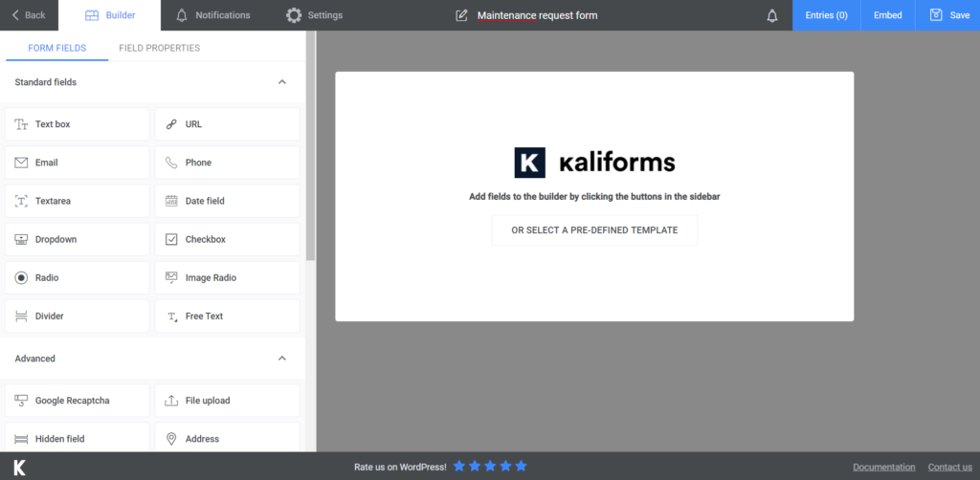The width and height of the screenshot is (980, 480).
Task: Rate one star on WordPress
Action: point(459,467)
